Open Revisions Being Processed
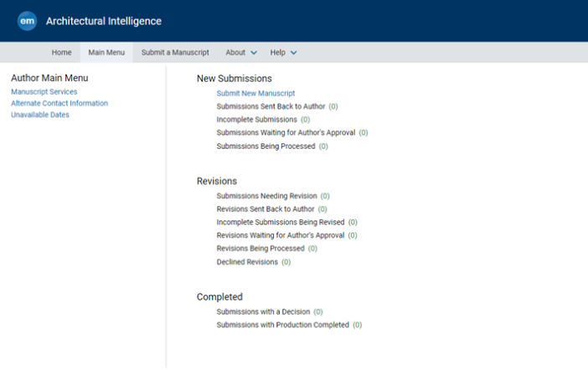This screenshot has width=588, height=370. click(x=260, y=249)
